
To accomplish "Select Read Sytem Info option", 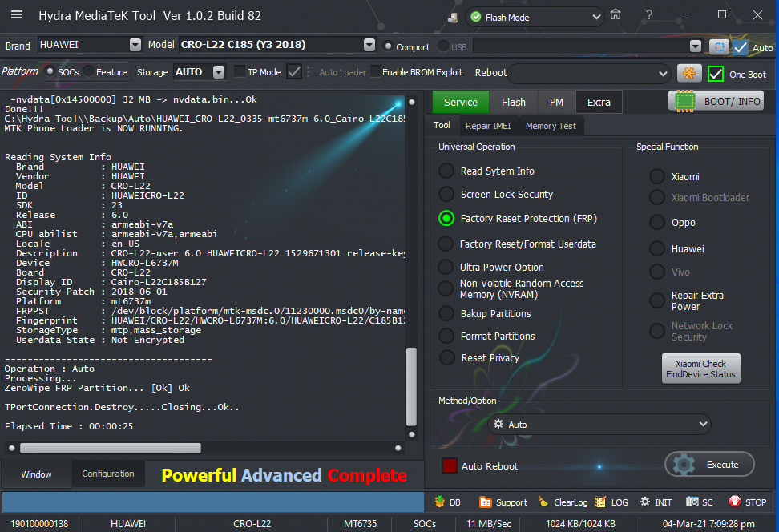I will [x=446, y=171].
